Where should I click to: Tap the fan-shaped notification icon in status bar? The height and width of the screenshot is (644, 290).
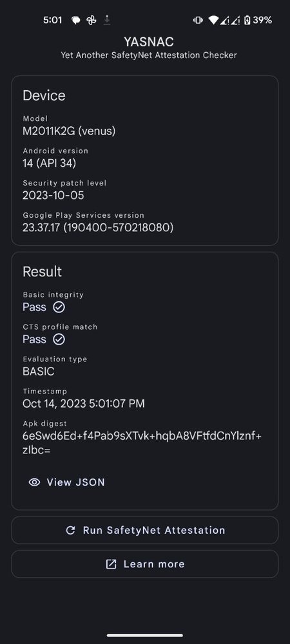[92, 20]
